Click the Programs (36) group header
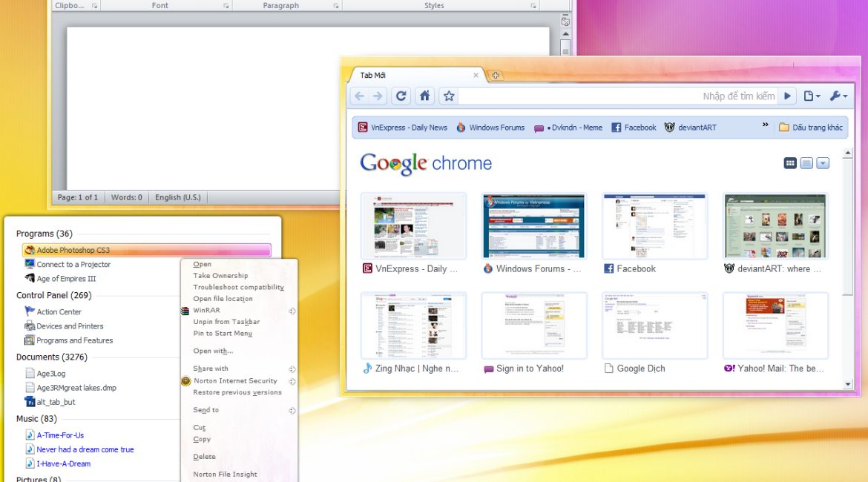This screenshot has width=868, height=482. click(x=45, y=234)
